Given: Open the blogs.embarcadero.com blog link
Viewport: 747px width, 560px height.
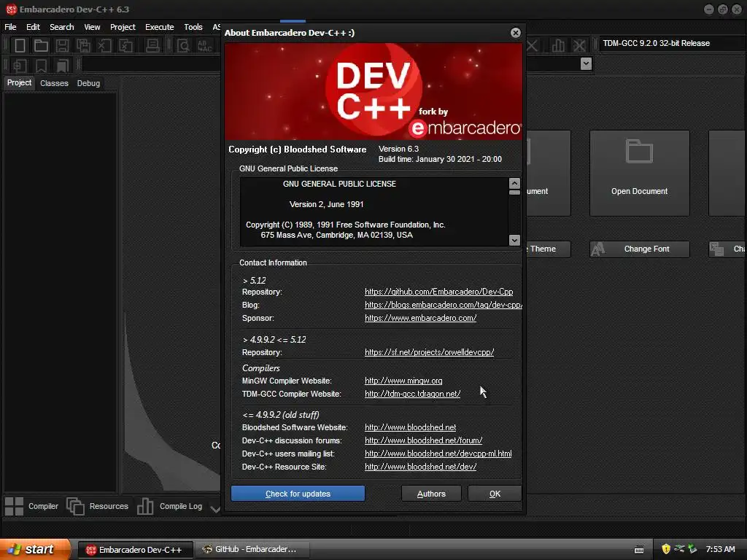Looking at the screenshot, I should pyautogui.click(x=444, y=305).
